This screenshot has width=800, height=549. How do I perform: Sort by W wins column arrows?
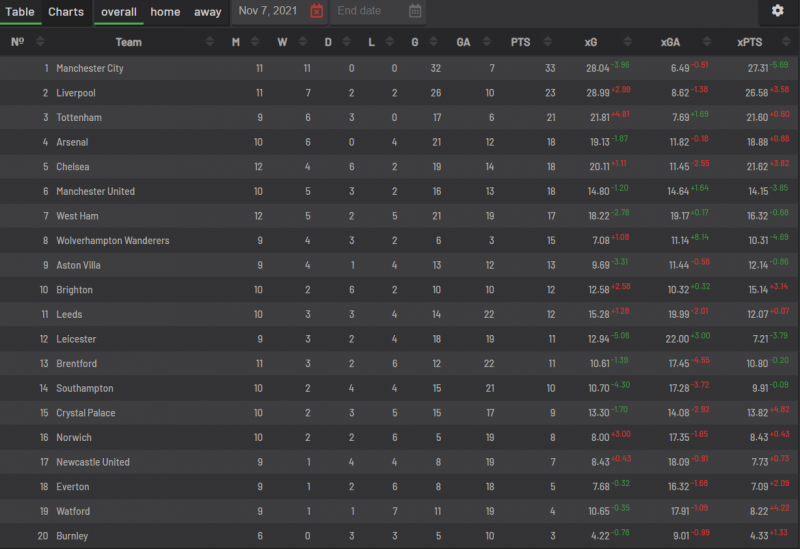click(303, 42)
